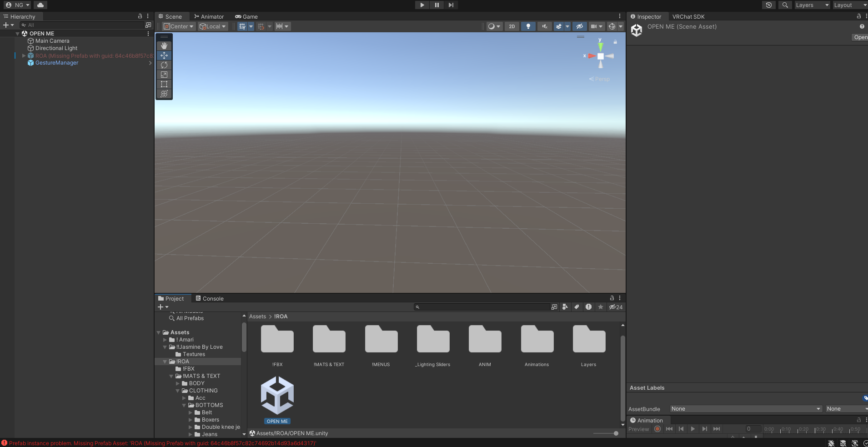This screenshot has height=447, width=868.
Task: Click the Inspector help question icon
Action: coord(862,26)
